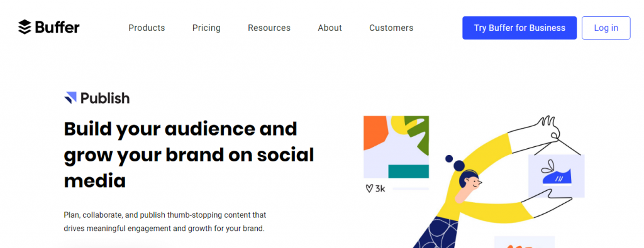Click the blue Publish product icon
Viewport: 644px width, 248px height.
coord(70,97)
